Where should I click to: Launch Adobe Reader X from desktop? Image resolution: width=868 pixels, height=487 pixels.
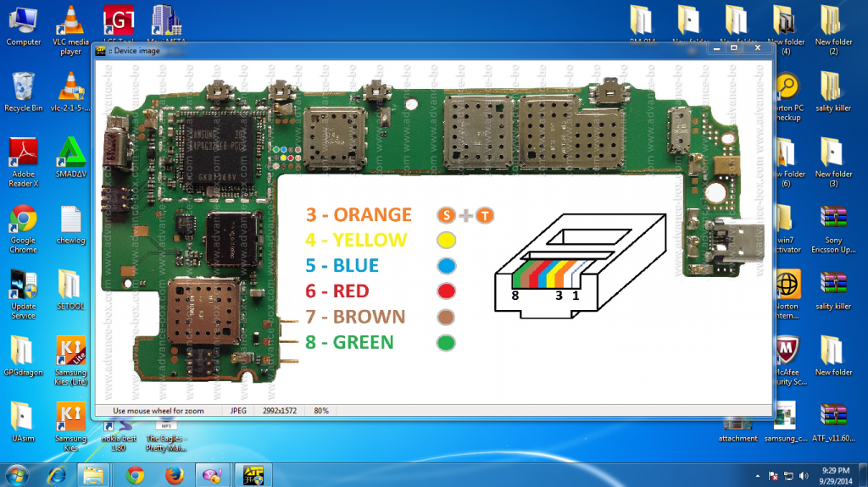(x=23, y=155)
